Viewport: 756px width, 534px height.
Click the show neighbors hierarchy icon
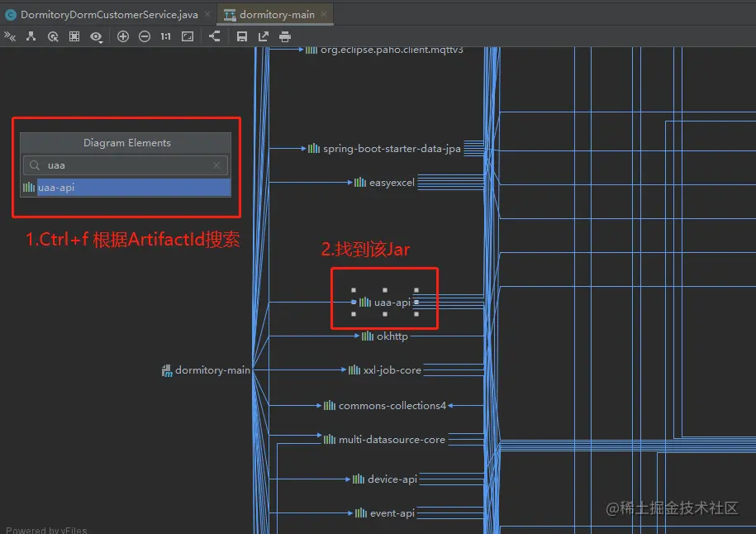click(31, 36)
